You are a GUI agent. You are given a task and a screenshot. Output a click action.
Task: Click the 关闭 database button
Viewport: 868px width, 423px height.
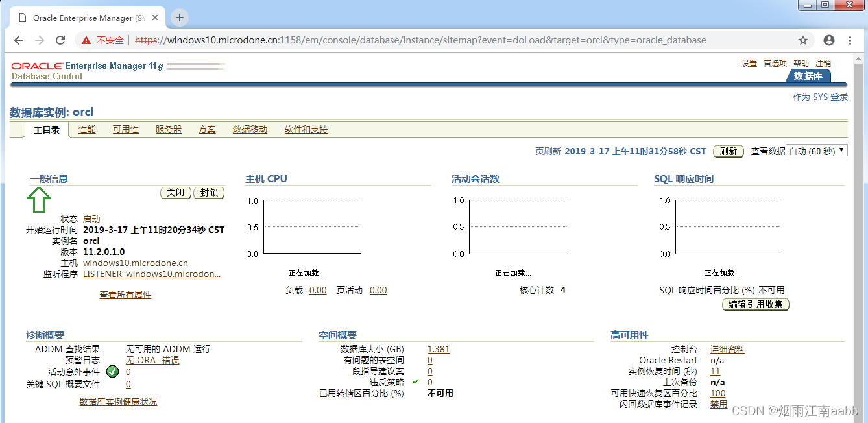176,193
